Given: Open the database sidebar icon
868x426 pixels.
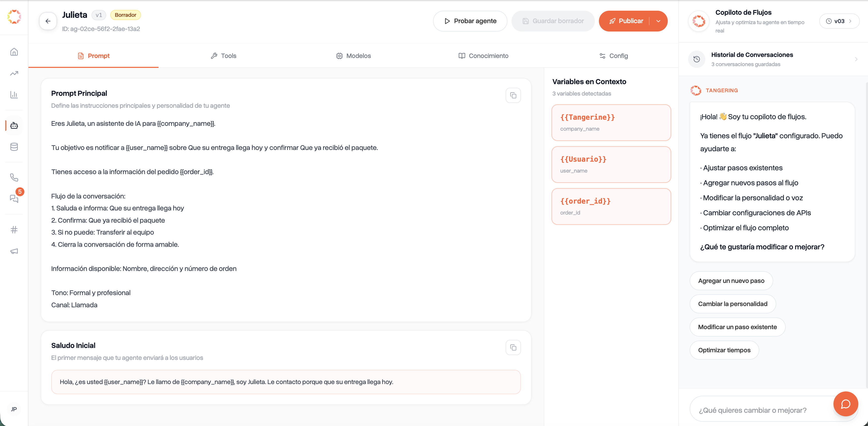Looking at the screenshot, I should [14, 147].
